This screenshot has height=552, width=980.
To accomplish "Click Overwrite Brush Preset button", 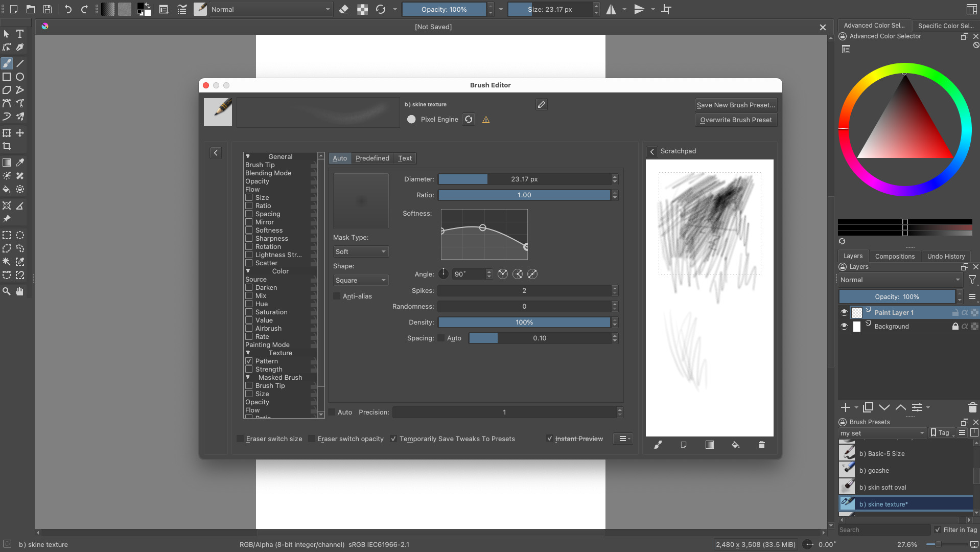I will [x=736, y=120].
